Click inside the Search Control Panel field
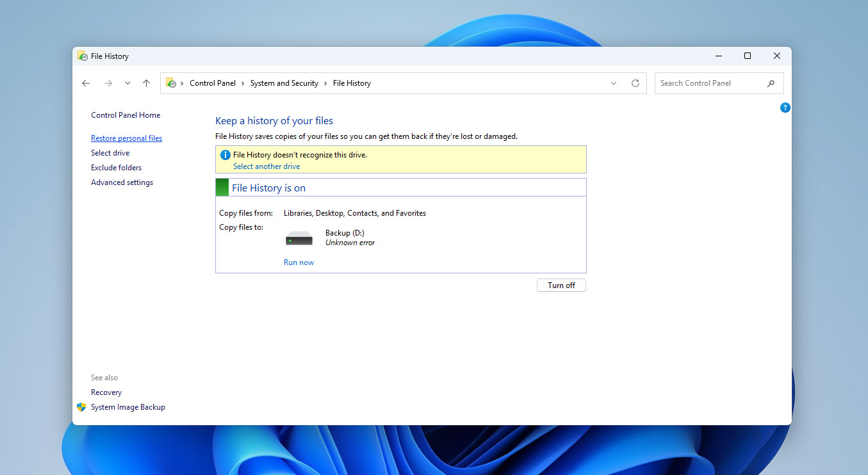The height and width of the screenshot is (475, 868). [705, 83]
